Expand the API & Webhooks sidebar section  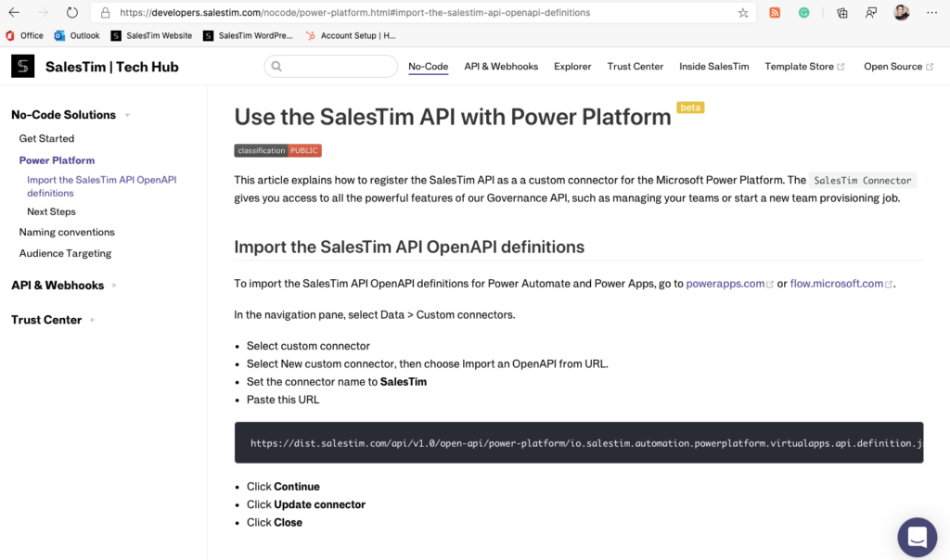point(64,286)
